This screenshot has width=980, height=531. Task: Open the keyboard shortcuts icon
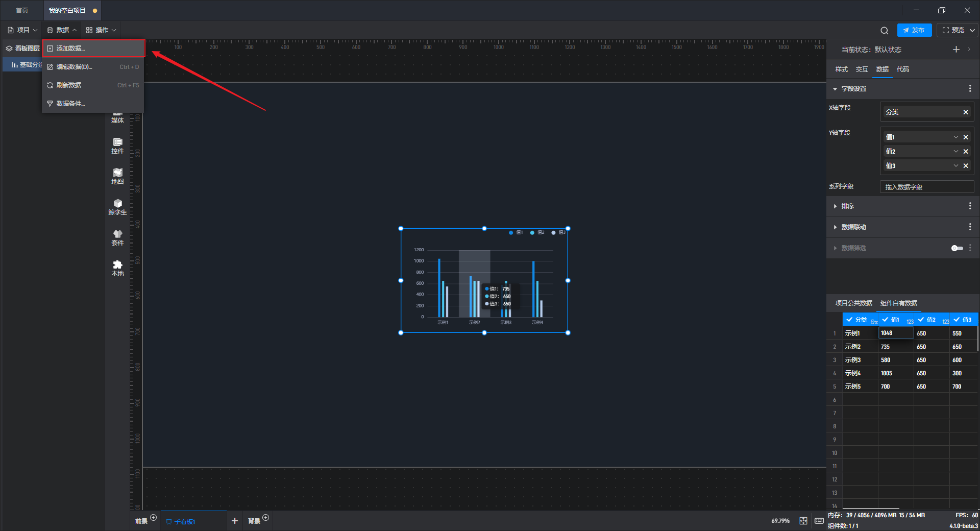(x=819, y=521)
